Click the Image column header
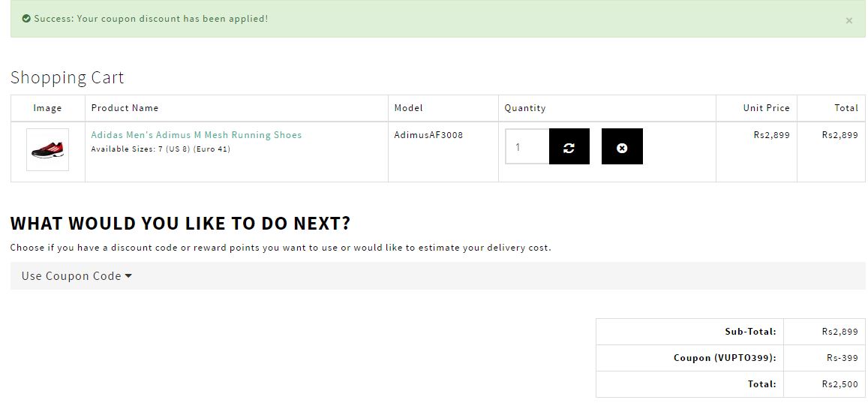 47,108
